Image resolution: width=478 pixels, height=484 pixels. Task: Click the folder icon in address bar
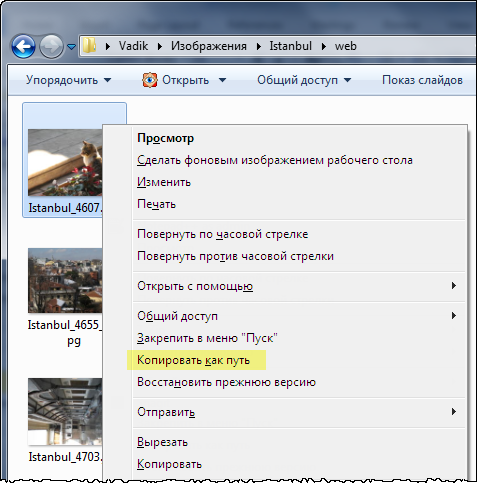89,46
